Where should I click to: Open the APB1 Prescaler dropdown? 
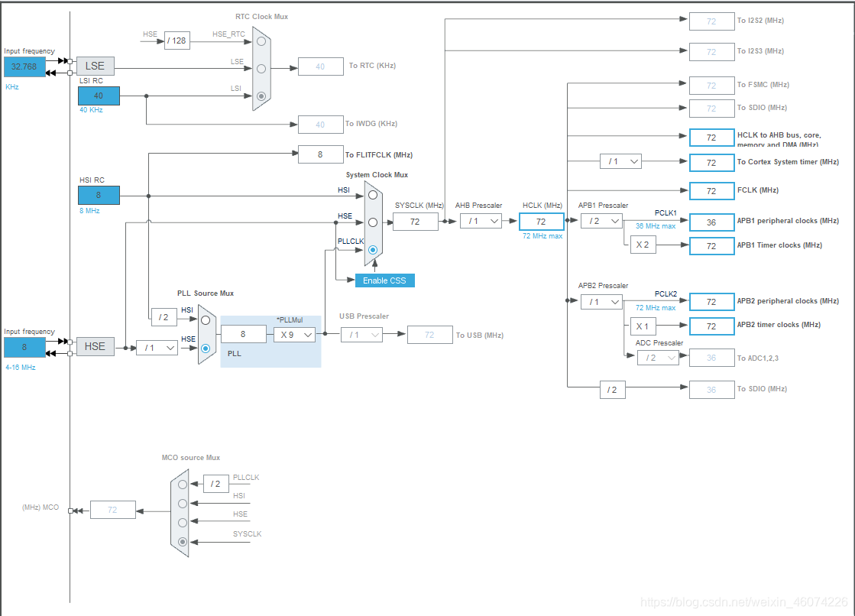coord(601,221)
